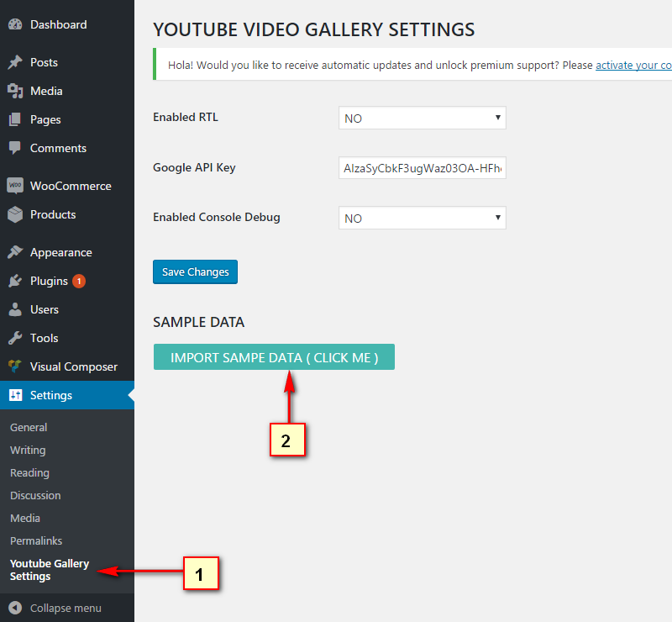Click the Comments speech bubble icon

point(15,148)
